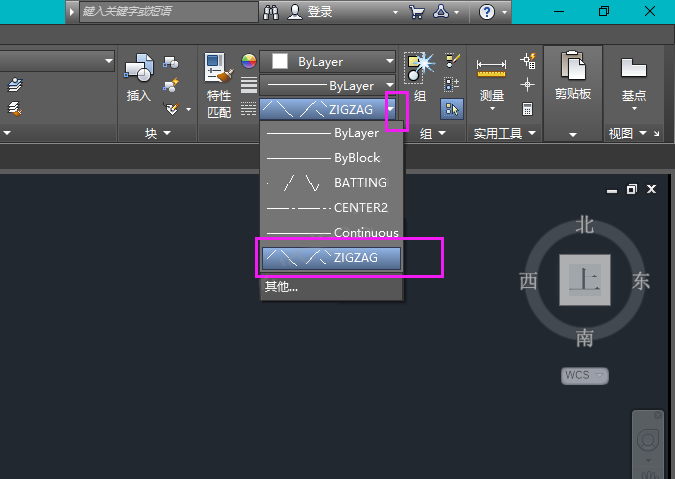Restore the drawing viewport window
The width and height of the screenshot is (675, 479).
[632, 189]
